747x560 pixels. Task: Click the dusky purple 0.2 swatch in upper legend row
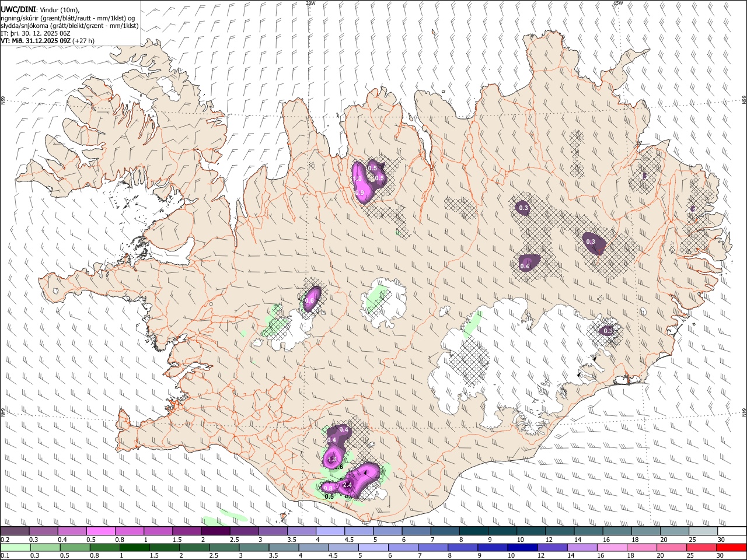(x=15, y=531)
